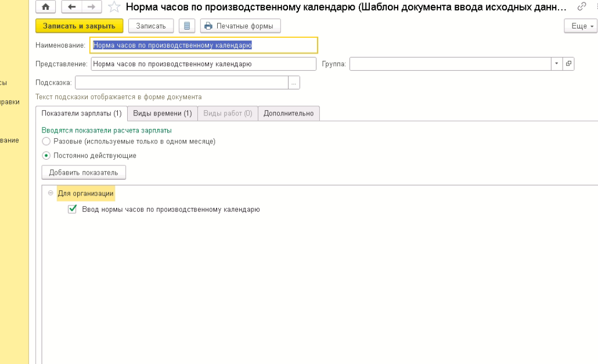The width and height of the screenshot is (598, 364).
Task: Click the Home icon button
Action: pos(46,8)
